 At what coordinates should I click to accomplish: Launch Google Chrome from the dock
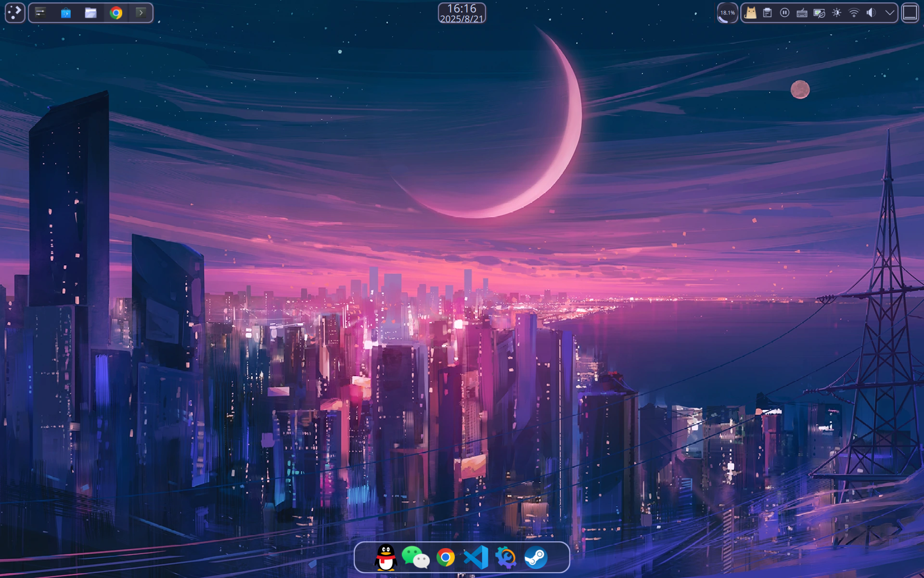[x=446, y=558]
